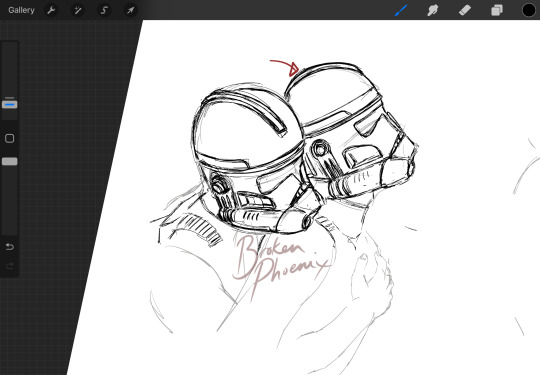
Task: Tap the Modify square button on the sidebar
Action: click(10, 138)
